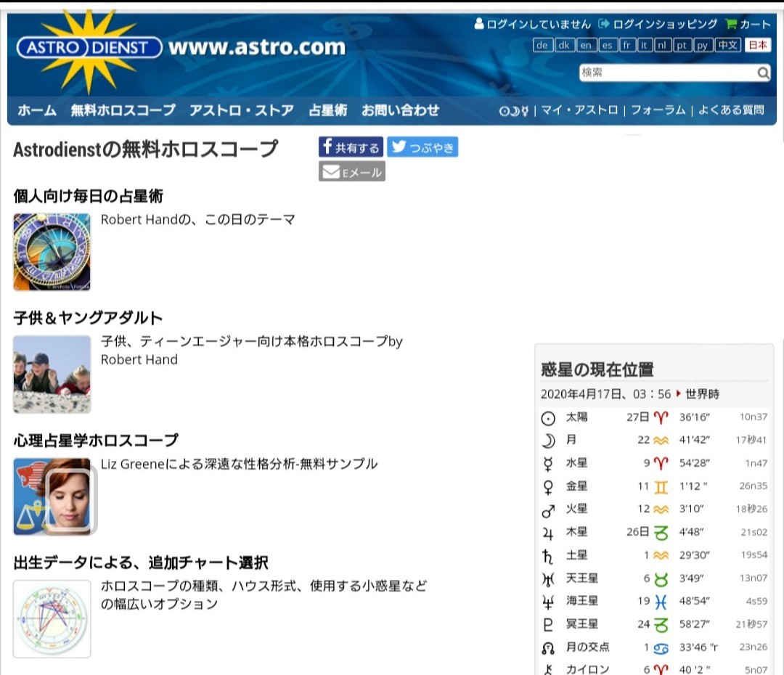Open the お問い合わせ menu

(401, 110)
